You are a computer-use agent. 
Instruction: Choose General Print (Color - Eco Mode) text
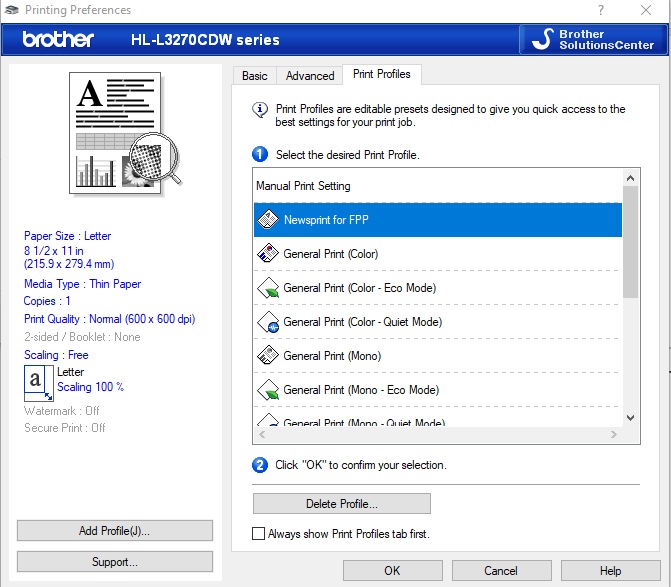coord(359,288)
